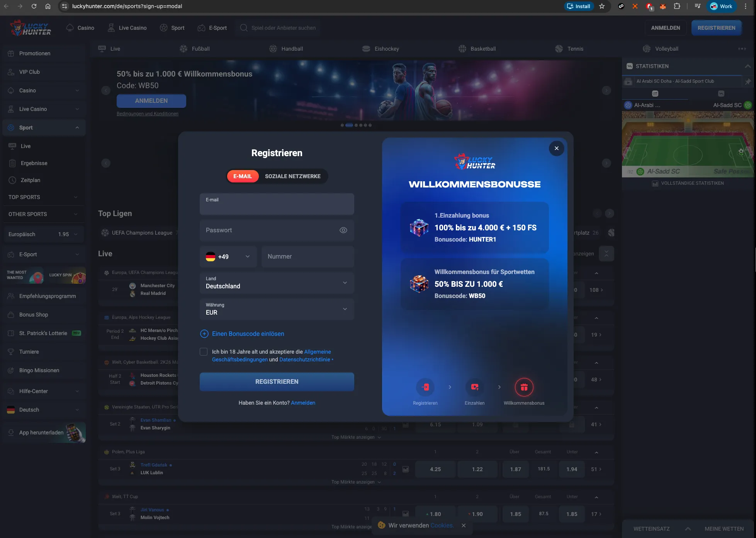The width and height of the screenshot is (756, 538).
Task: Click the plus icon for bonus code
Action: [204, 334]
